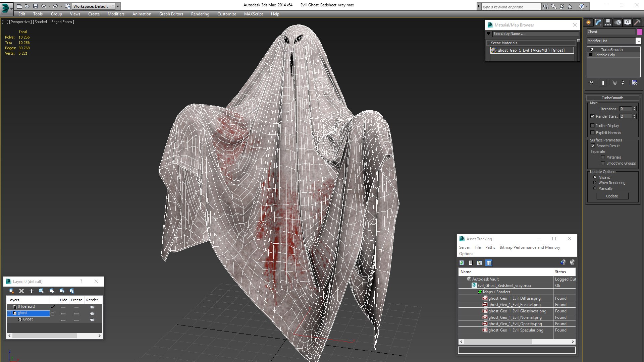
Task: Click the Search by Name field
Action: coord(535,34)
